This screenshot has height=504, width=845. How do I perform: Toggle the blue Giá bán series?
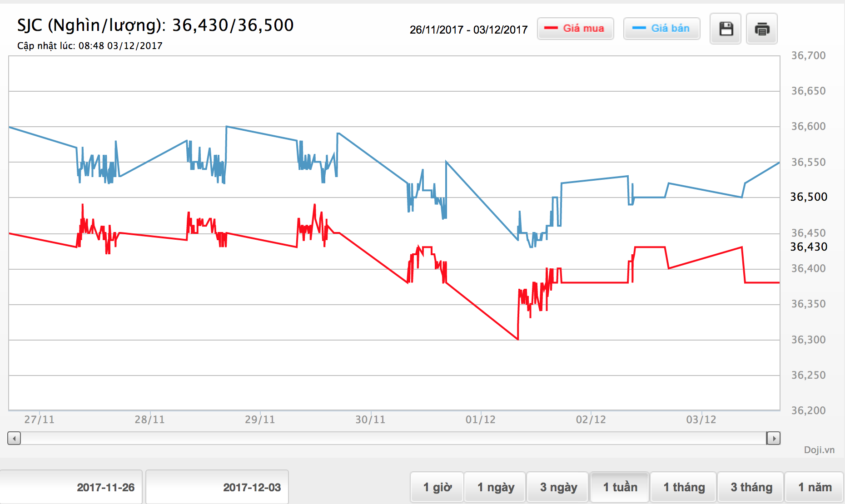tap(661, 29)
